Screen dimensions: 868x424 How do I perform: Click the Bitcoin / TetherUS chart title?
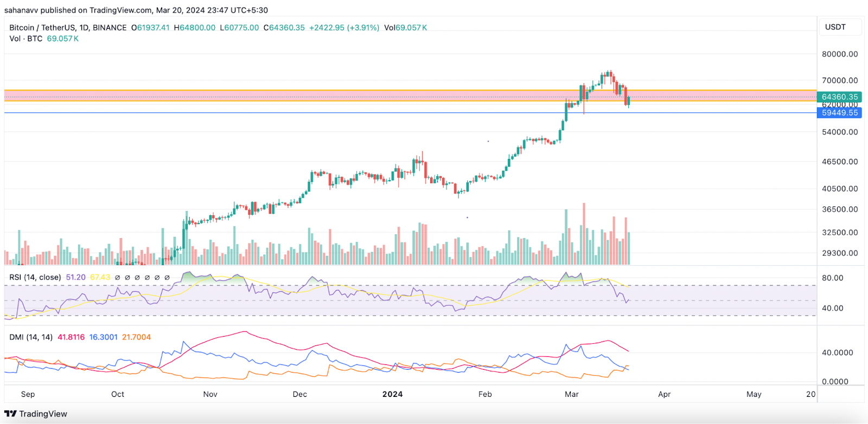coord(68,28)
